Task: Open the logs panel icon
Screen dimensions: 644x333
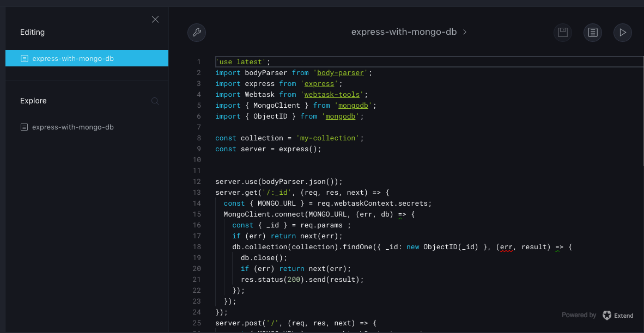Action: (592, 33)
